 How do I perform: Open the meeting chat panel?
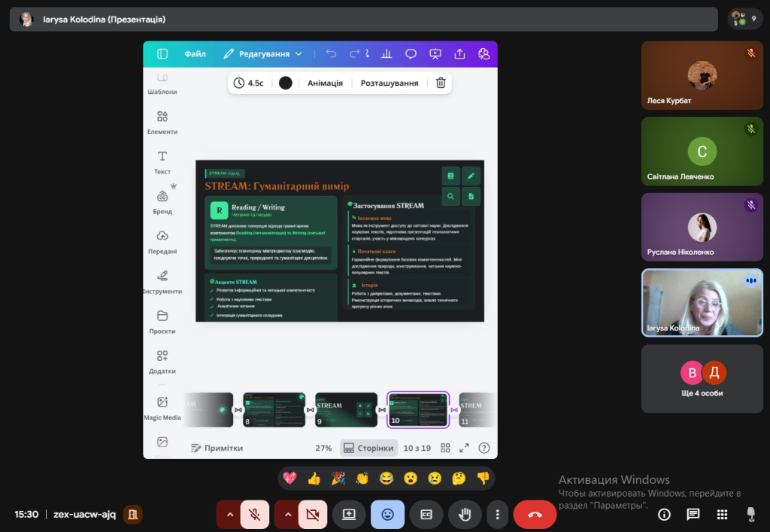693,515
